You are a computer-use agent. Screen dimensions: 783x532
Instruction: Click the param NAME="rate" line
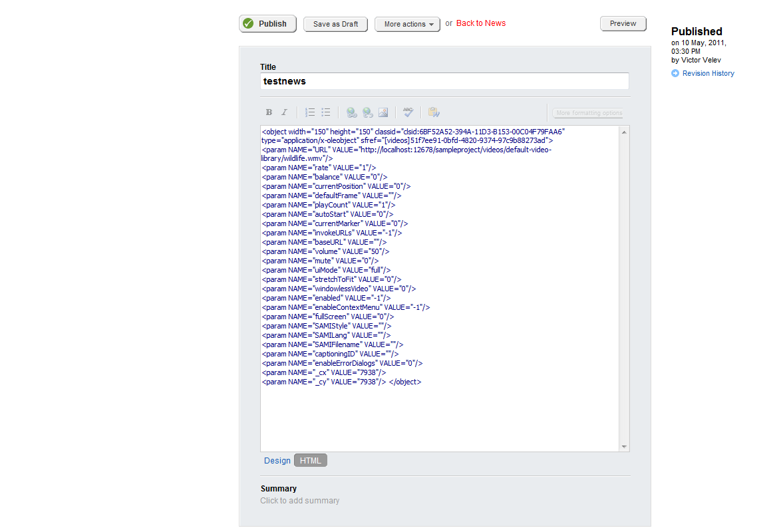pyautogui.click(x=319, y=168)
